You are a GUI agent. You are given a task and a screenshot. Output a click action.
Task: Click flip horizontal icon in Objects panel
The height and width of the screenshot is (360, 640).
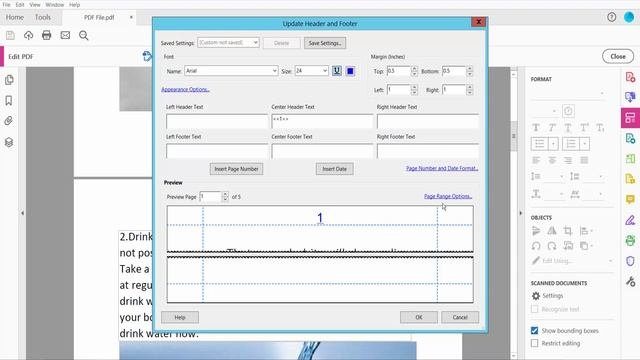[552, 231]
